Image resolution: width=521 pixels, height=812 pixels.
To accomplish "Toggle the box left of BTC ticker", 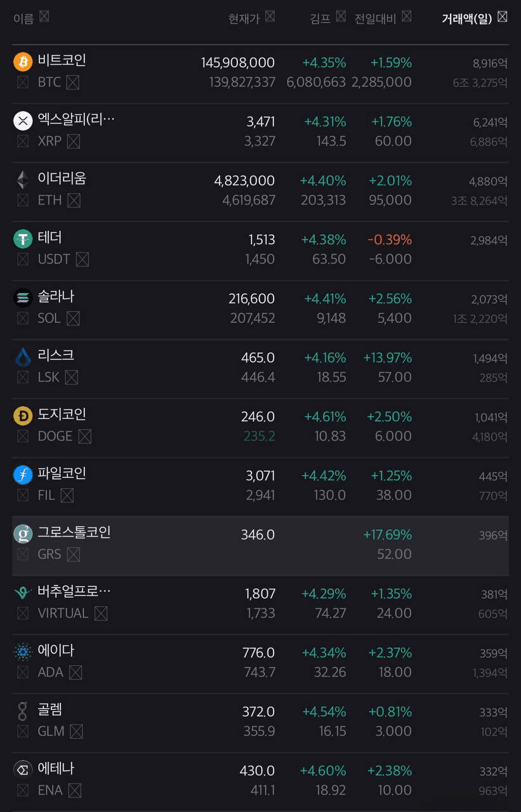I will (23, 82).
